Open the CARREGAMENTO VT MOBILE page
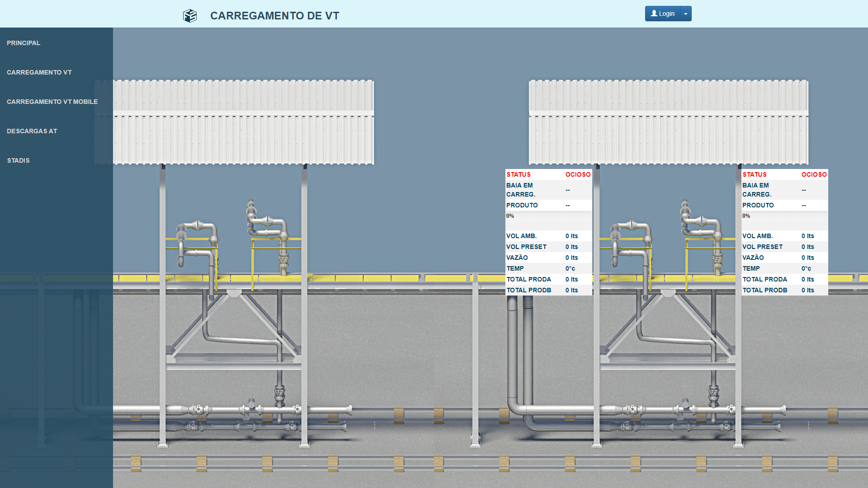 (x=52, y=102)
